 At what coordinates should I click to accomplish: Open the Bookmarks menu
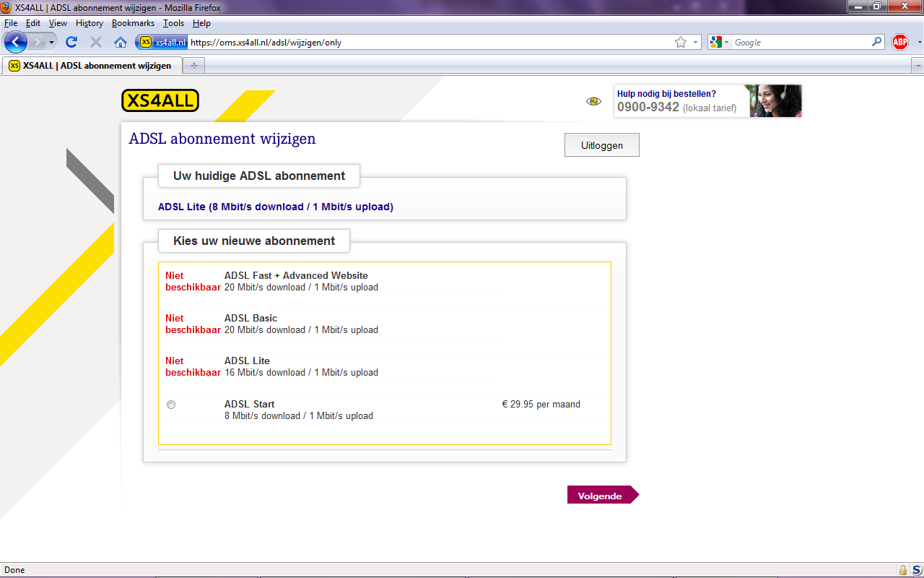133,23
